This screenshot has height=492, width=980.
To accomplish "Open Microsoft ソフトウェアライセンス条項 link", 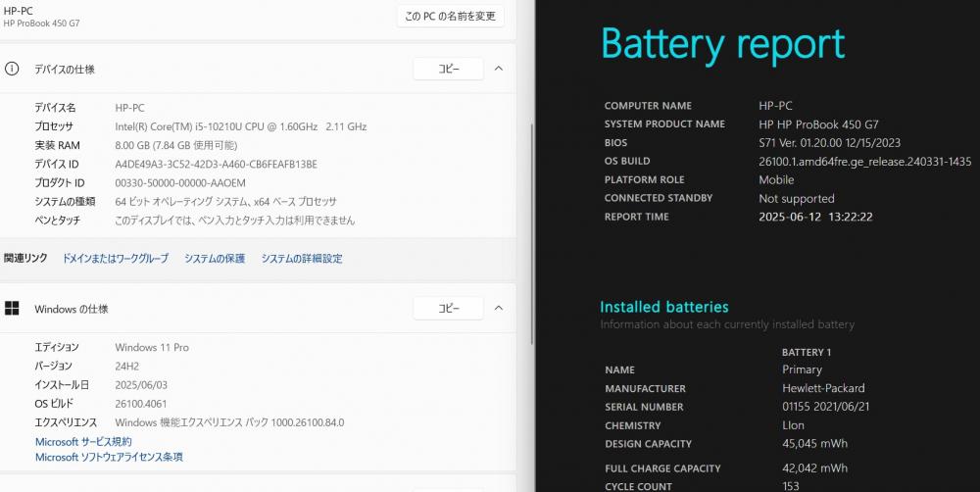I will tap(109, 457).
